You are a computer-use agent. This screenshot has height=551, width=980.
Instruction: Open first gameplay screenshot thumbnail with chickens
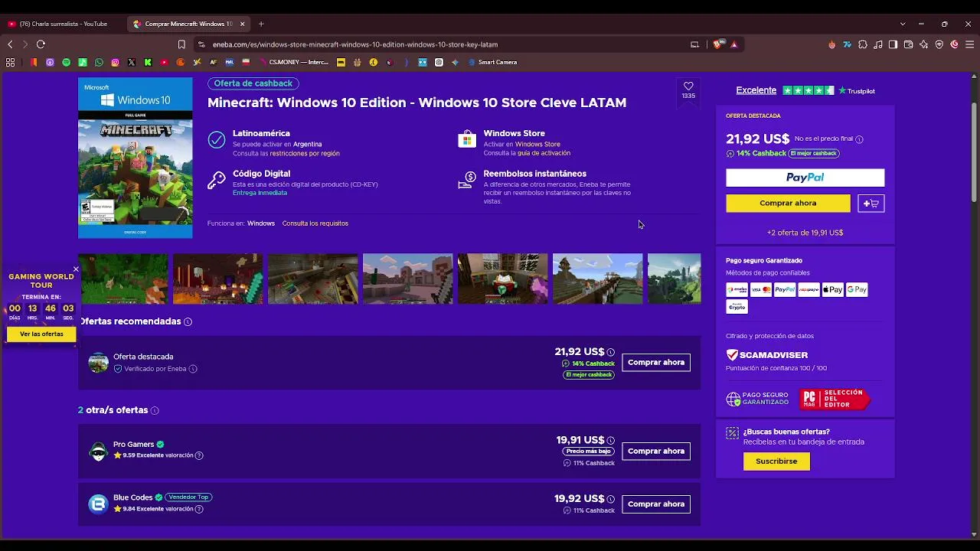[123, 279]
